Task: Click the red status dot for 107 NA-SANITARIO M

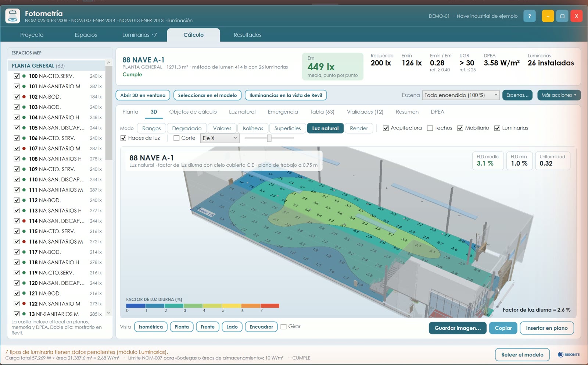Action: coord(24,149)
